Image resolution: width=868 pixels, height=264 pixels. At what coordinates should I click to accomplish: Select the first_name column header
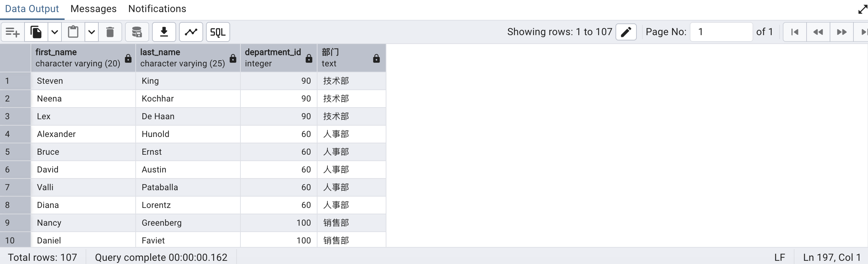(78, 58)
